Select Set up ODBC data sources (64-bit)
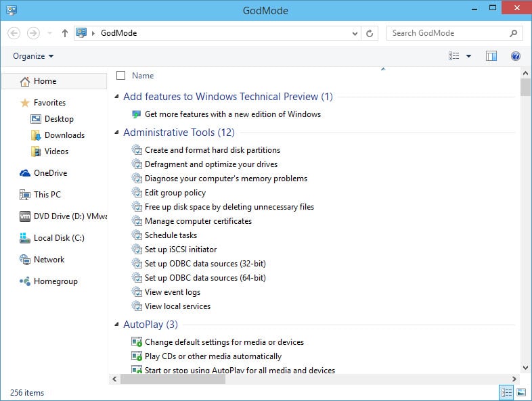Image resolution: width=532 pixels, height=401 pixels. coord(205,278)
